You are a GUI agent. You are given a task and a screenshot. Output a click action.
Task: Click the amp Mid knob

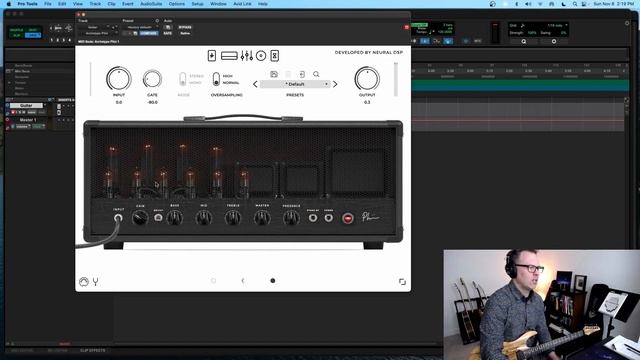click(204, 218)
